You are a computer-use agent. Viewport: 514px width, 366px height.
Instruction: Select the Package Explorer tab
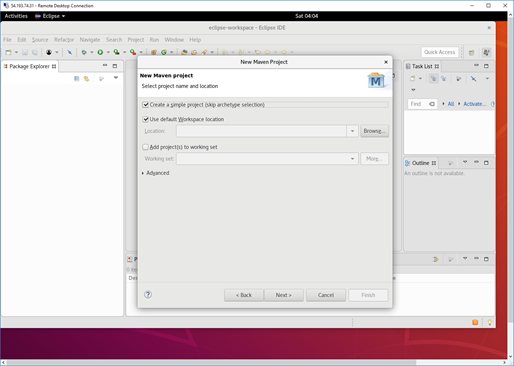[30, 66]
